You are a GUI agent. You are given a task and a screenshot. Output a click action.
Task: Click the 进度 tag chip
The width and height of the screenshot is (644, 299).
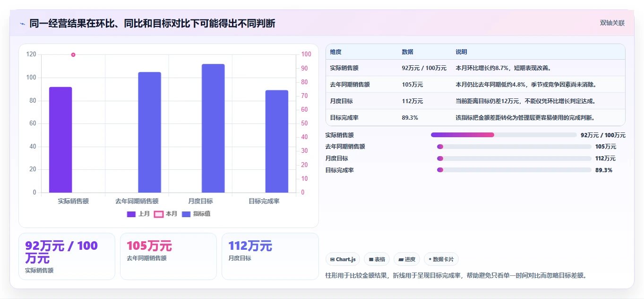click(406, 259)
